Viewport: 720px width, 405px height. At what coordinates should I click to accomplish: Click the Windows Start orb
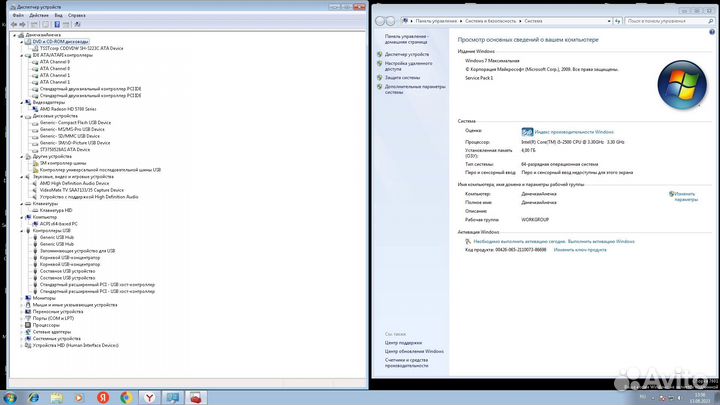click(10, 398)
